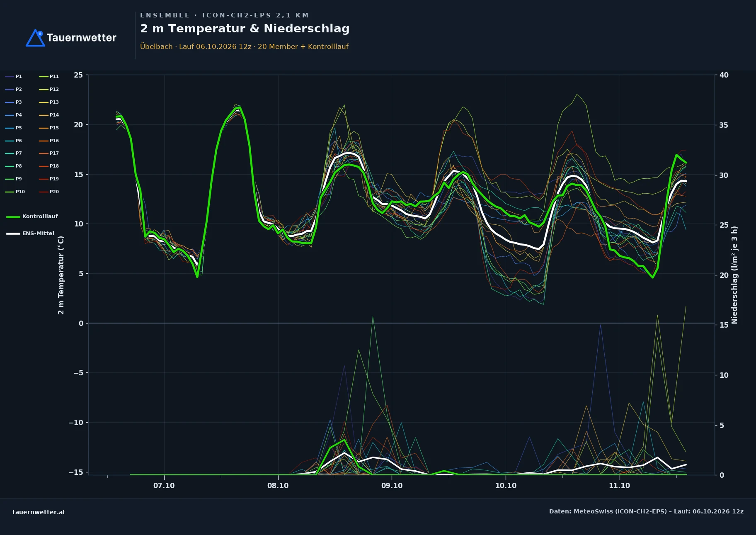This screenshot has height=535, width=756.
Task: Click the Übelbach run subtitle line
Action: 245,46
